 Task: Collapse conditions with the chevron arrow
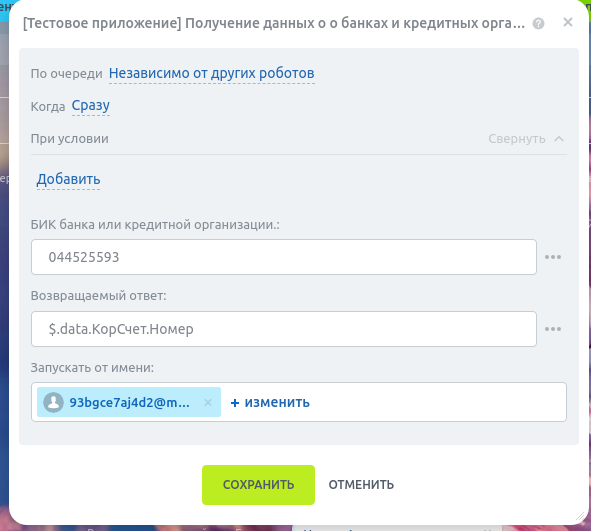pos(559,139)
